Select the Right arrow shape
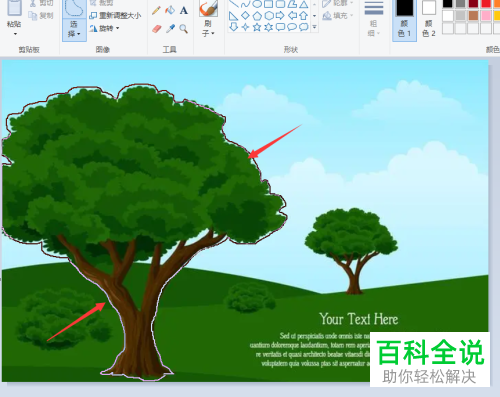500x397 pixels. tap(280, 15)
